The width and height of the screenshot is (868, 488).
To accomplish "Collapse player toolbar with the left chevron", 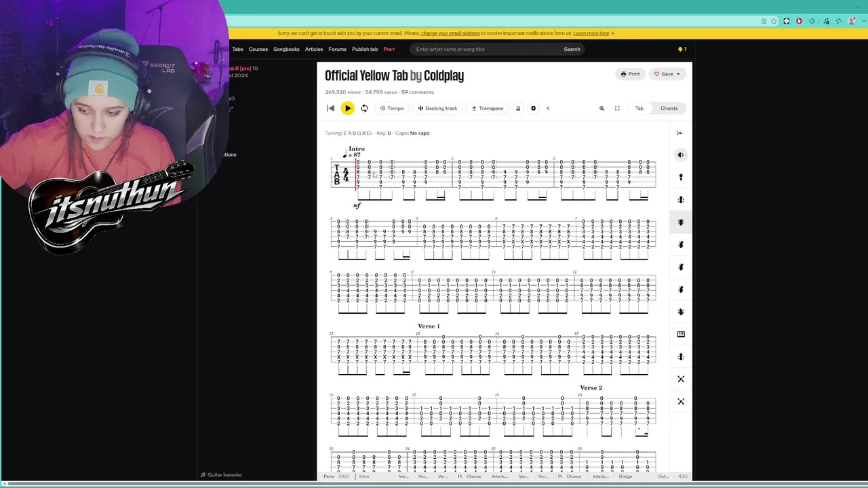I will (x=548, y=108).
